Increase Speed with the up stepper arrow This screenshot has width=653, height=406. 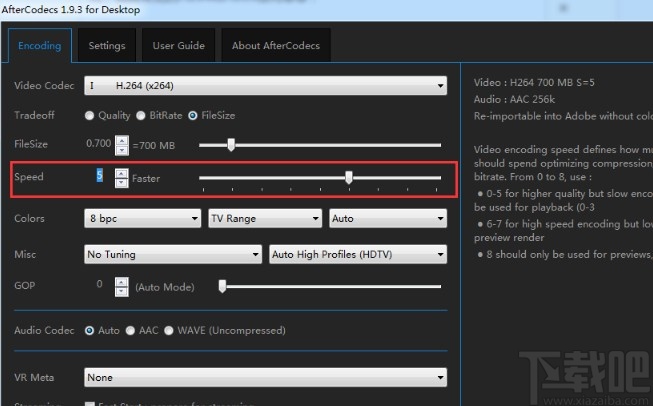click(122, 173)
